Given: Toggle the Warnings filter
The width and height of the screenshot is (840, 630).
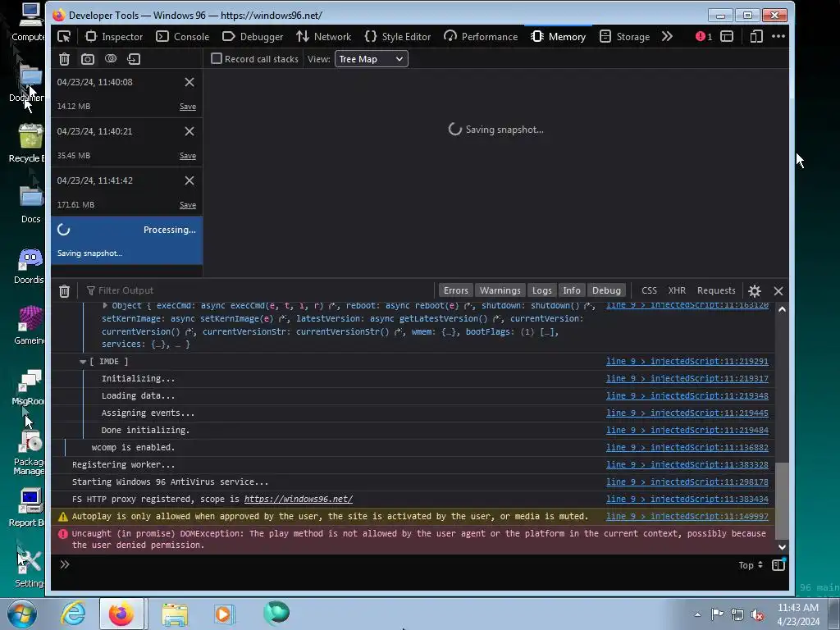Looking at the screenshot, I should [500, 290].
